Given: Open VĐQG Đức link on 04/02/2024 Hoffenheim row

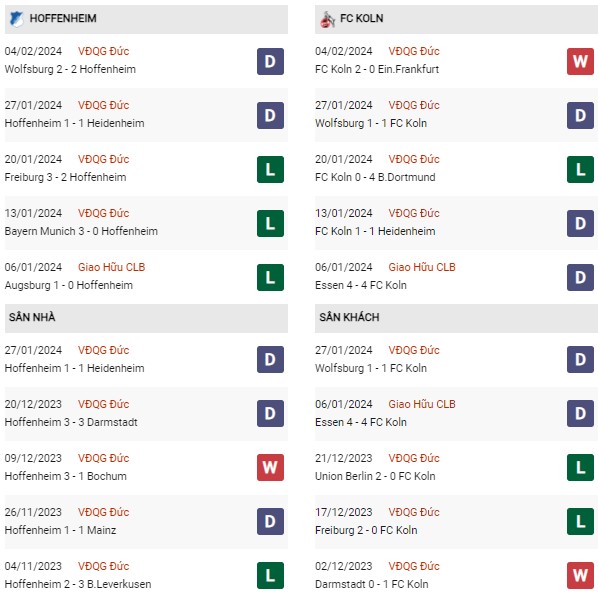Looking at the screenshot, I should coord(103,51).
